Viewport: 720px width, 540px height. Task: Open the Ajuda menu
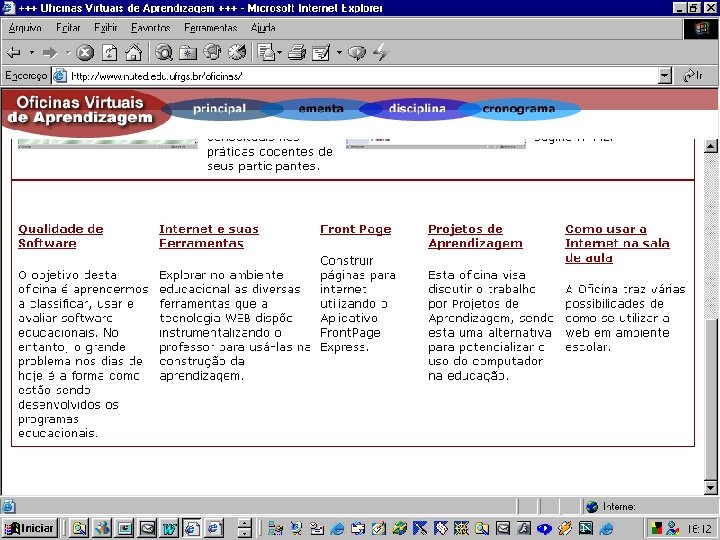click(x=263, y=28)
